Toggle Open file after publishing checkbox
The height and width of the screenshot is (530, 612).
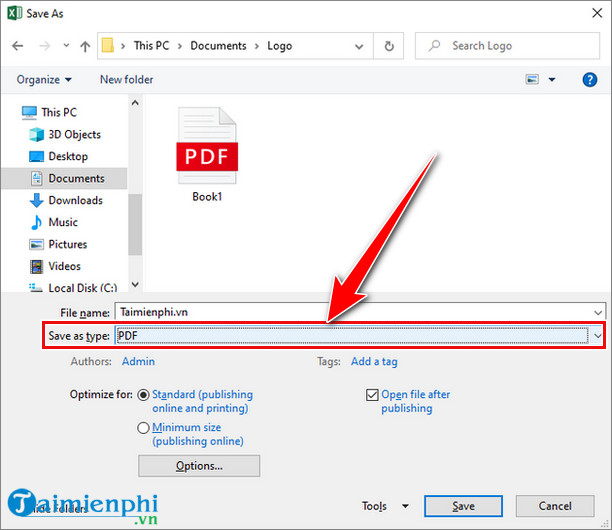click(x=372, y=395)
